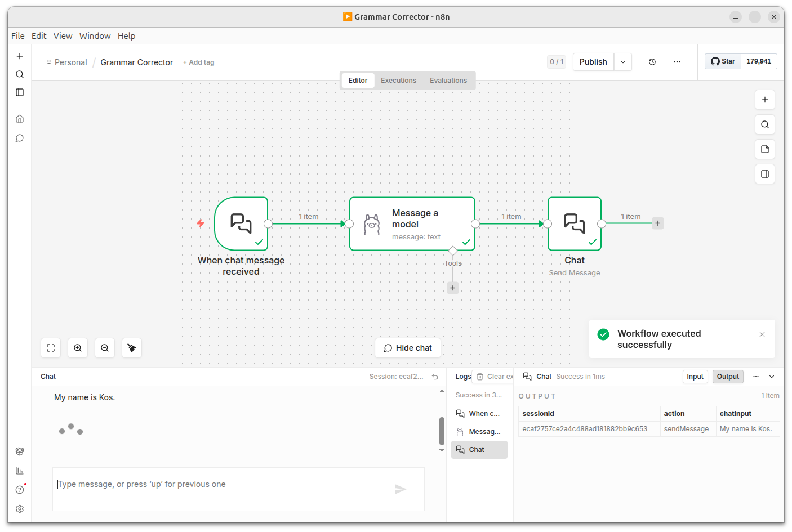The image size is (792, 532).
Task: Add a node with the plus icon panel
Action: [764, 100]
